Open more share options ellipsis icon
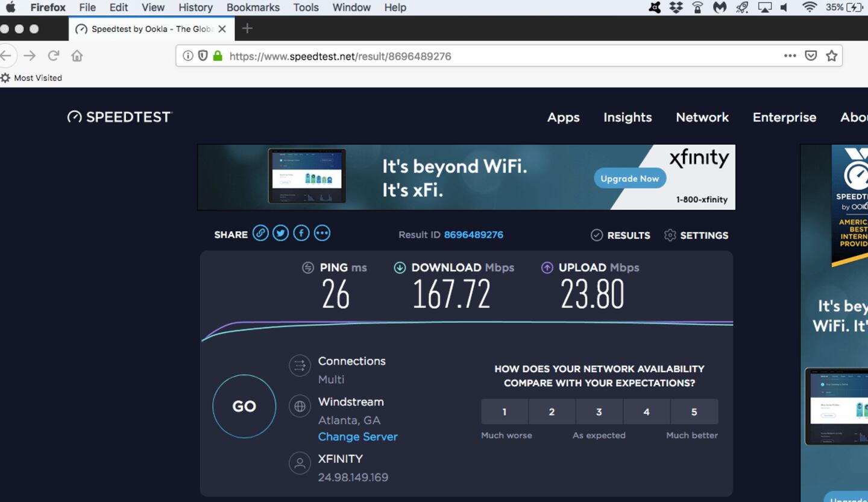 [322, 234]
